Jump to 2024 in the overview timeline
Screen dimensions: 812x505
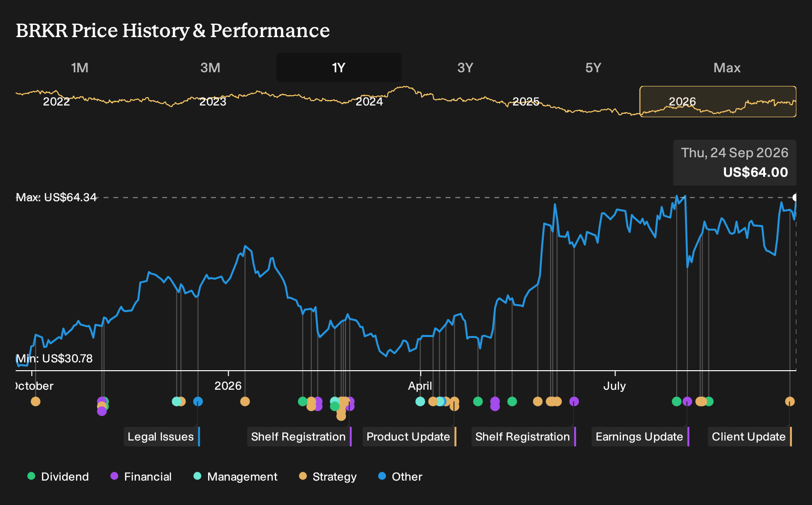369,102
